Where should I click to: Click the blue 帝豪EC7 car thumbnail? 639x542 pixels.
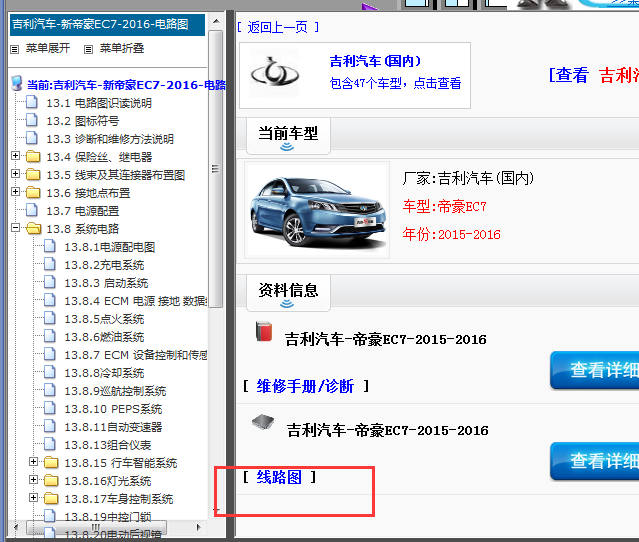click(317, 210)
